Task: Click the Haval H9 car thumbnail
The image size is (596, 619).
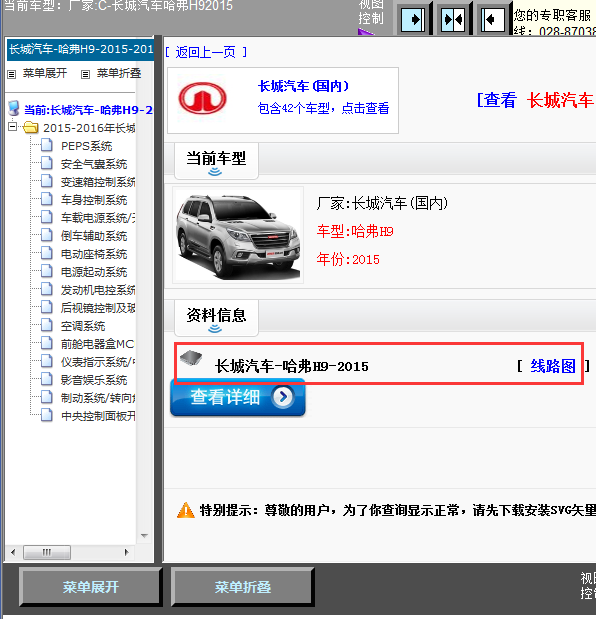Action: point(238,235)
